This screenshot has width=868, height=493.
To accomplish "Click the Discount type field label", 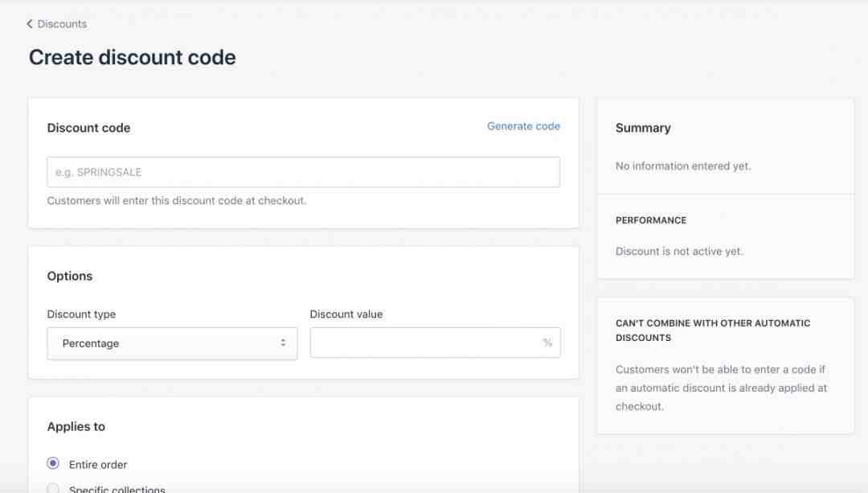I will 81,314.
